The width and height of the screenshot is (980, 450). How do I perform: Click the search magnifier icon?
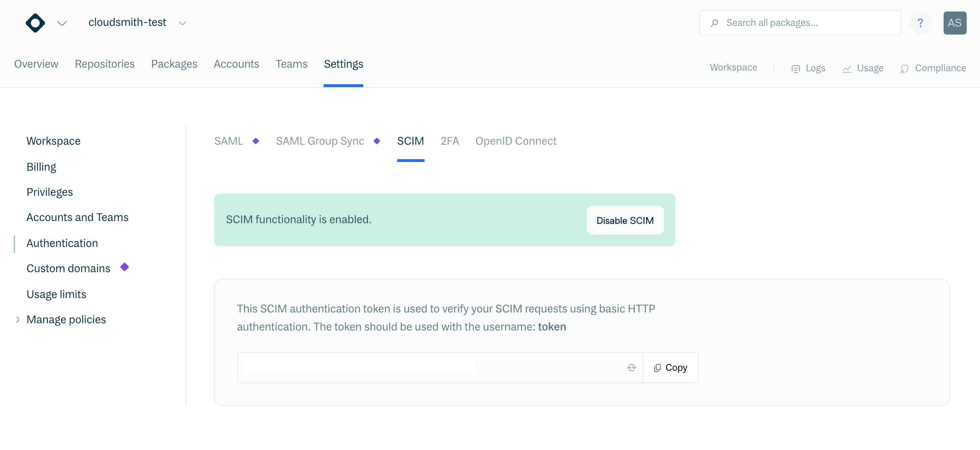pyautogui.click(x=714, y=23)
